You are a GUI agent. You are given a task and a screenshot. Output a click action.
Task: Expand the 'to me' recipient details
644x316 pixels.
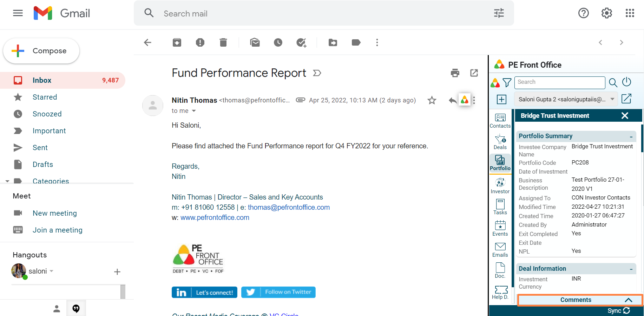coord(193,111)
